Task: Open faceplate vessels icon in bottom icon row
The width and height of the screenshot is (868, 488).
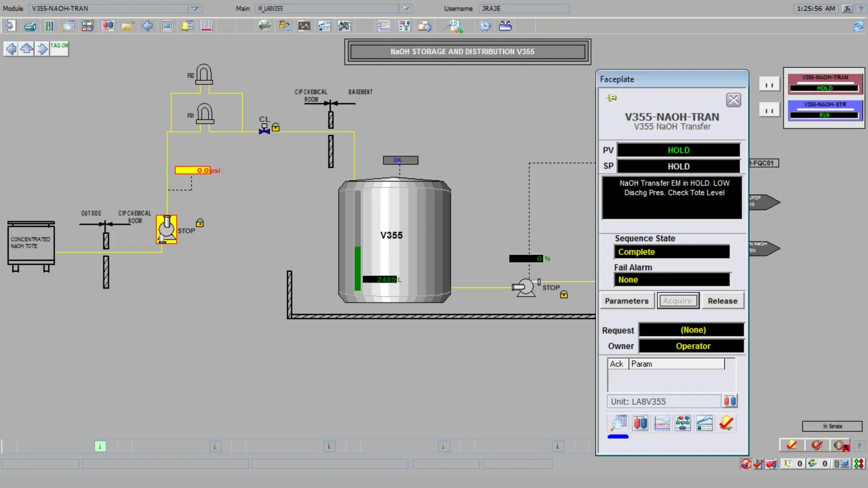Action: coord(640,423)
